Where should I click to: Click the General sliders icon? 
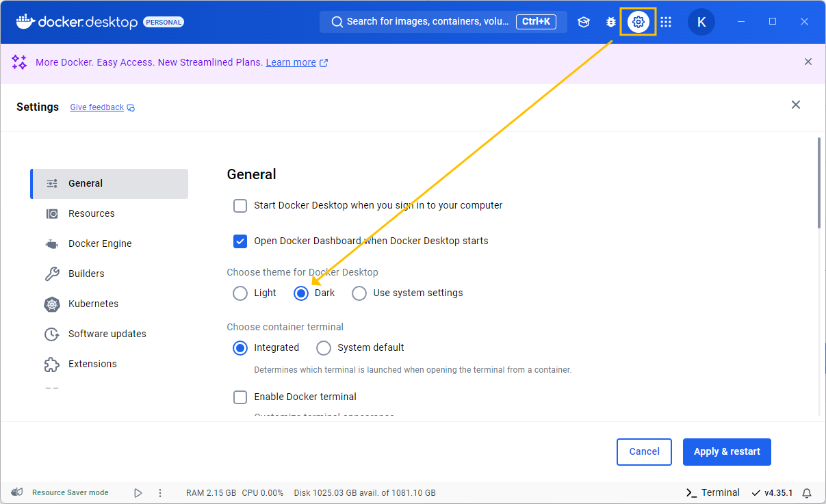pyautogui.click(x=52, y=183)
